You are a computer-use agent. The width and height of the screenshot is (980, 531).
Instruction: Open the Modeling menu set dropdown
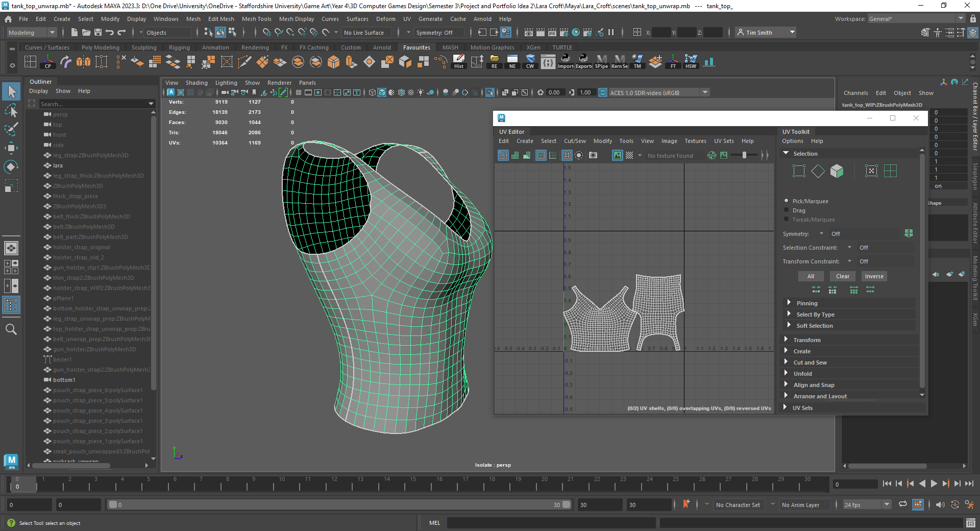pyautogui.click(x=32, y=32)
